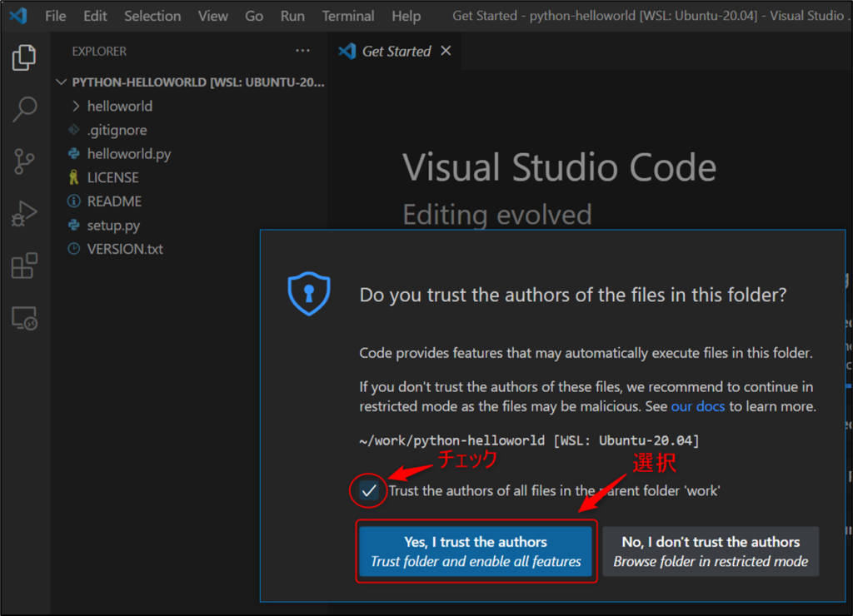Viewport: 853px width, 616px height.
Task: Open Source Control view in activity bar
Action: click(x=24, y=161)
